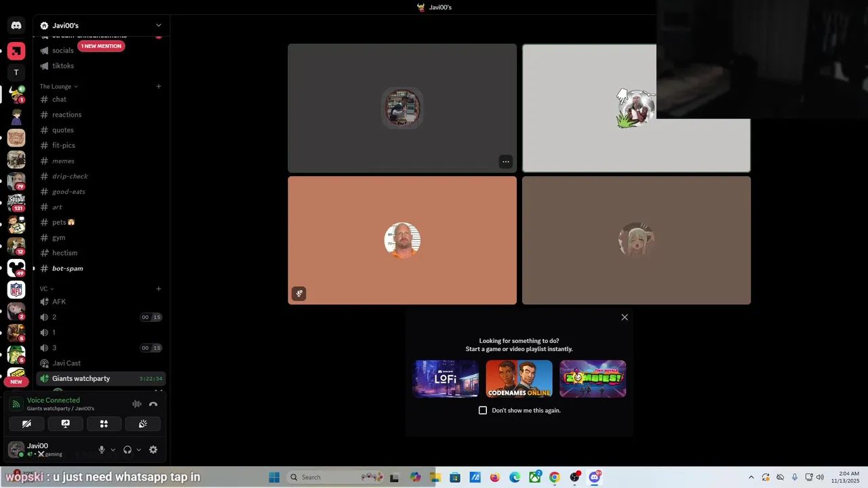Image resolution: width=868 pixels, height=488 pixels.
Task: Open the good-eats channel
Action: click(101, 192)
